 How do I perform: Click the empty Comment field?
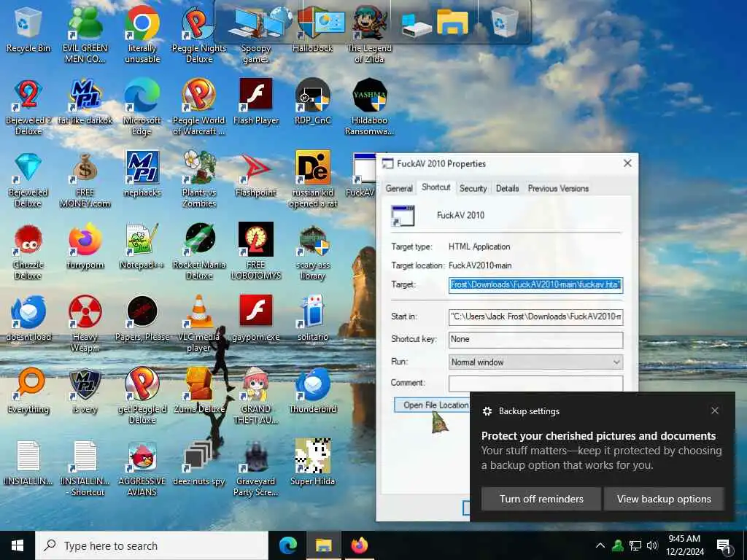pos(536,384)
